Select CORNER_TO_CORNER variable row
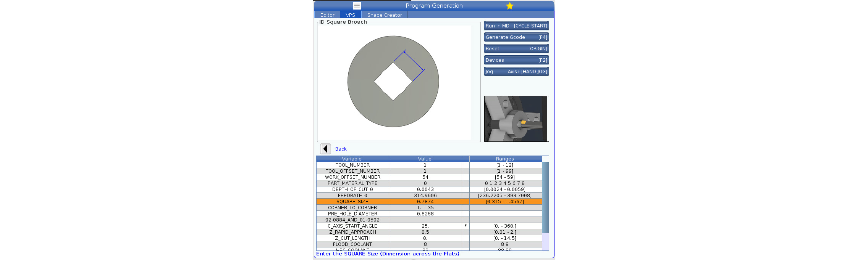Image resolution: width=868 pixels, height=260 pixels. click(x=429, y=208)
